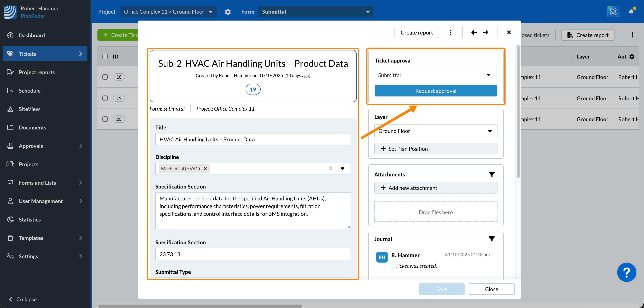Navigate to Documents in sidebar
The image size is (644, 308).
[32, 128]
